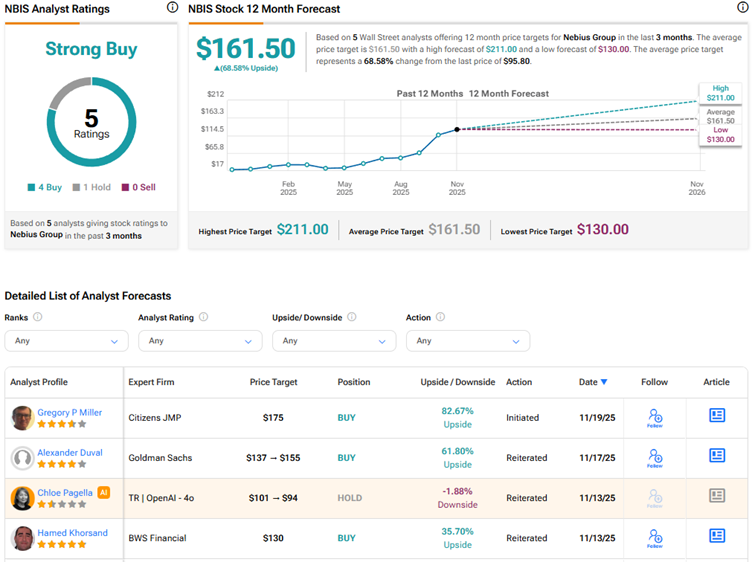Viewport: 752px width, 562px height.
Task: Click info icon beside 12 Month Forecast header
Action: tap(742, 8)
